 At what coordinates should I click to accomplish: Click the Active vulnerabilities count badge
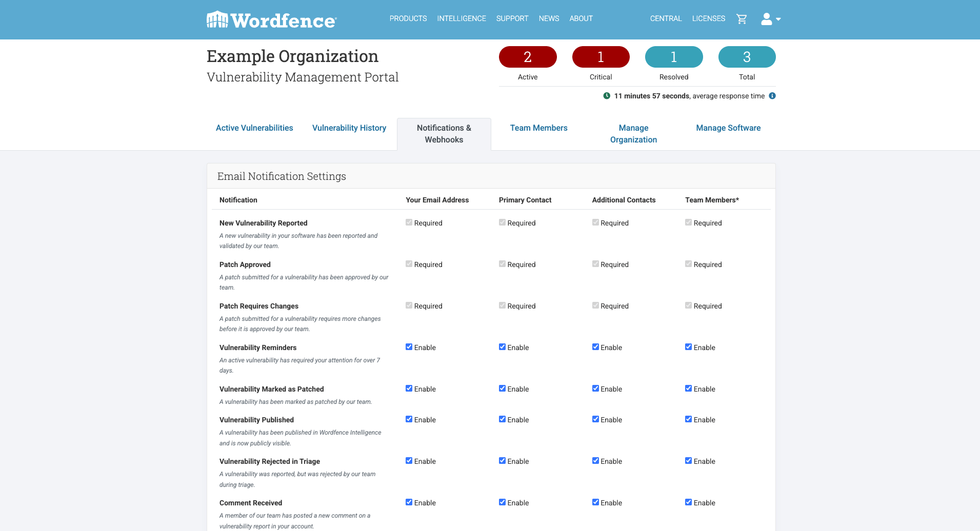(x=527, y=57)
